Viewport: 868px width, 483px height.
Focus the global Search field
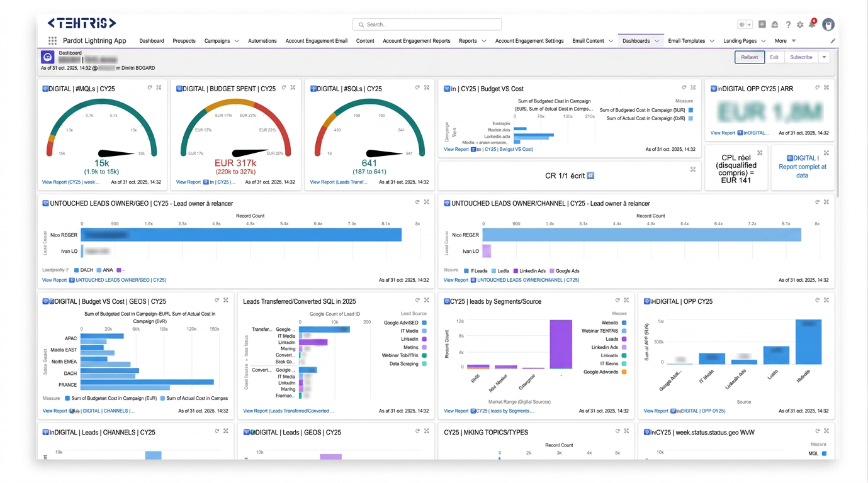(x=427, y=25)
